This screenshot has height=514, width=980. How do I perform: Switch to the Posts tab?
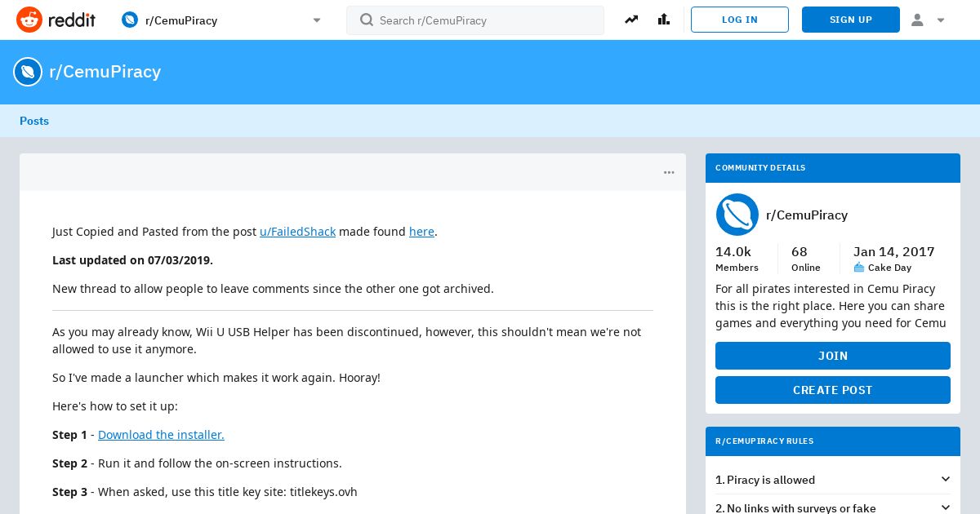click(x=34, y=121)
